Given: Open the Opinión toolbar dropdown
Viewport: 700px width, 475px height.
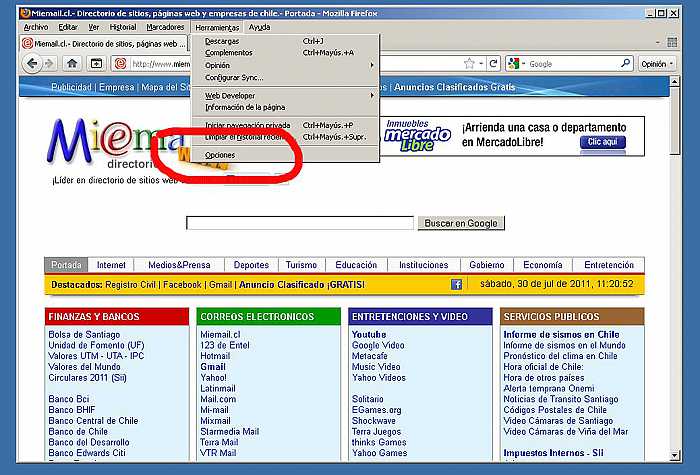Looking at the screenshot, I should pos(657,64).
